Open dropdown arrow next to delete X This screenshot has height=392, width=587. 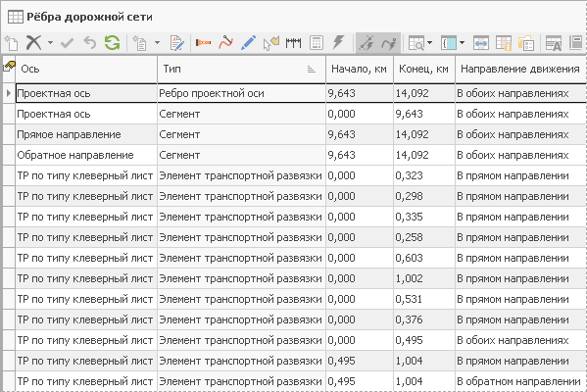pos(50,43)
